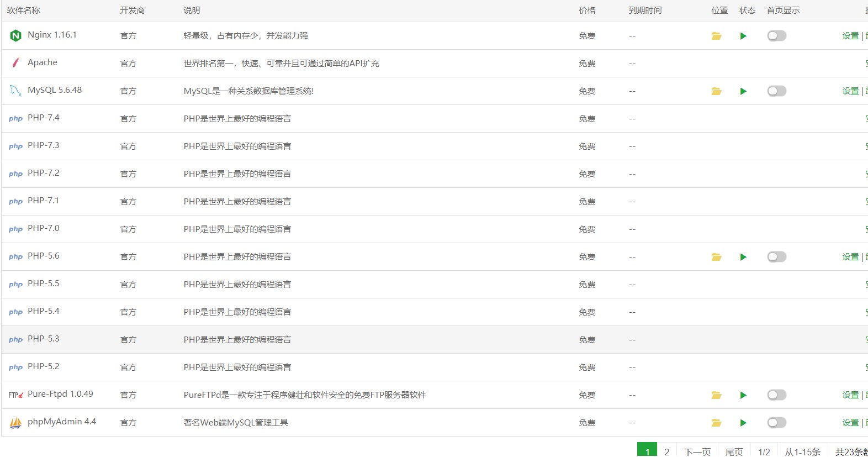This screenshot has height=457, width=868.
Task: Click the Nginx running status play icon
Action: click(x=743, y=36)
